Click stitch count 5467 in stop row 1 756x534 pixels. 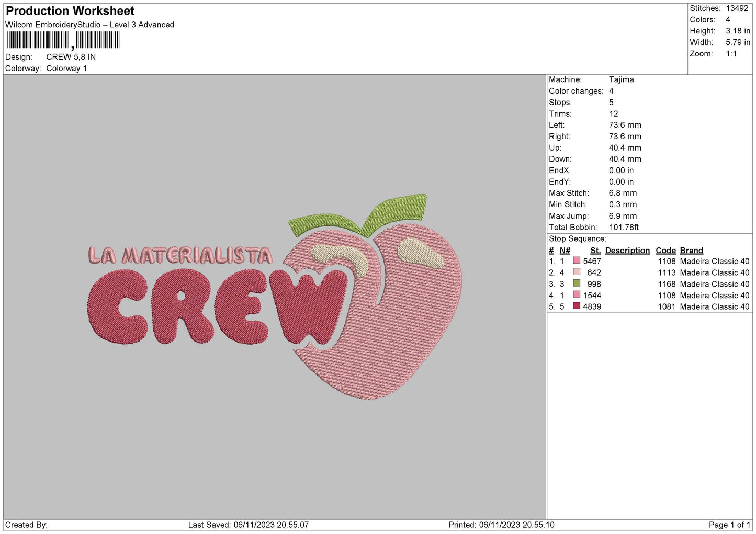tap(592, 262)
